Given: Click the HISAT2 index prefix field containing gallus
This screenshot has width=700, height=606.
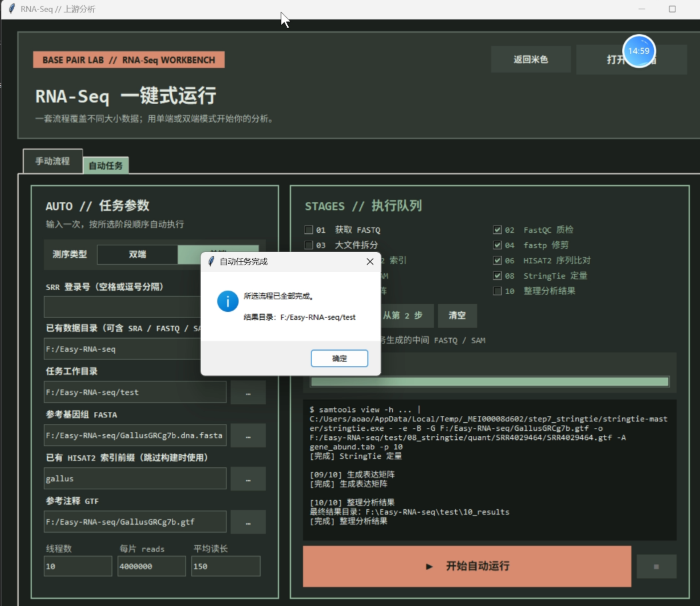Looking at the screenshot, I should pyautogui.click(x=135, y=479).
